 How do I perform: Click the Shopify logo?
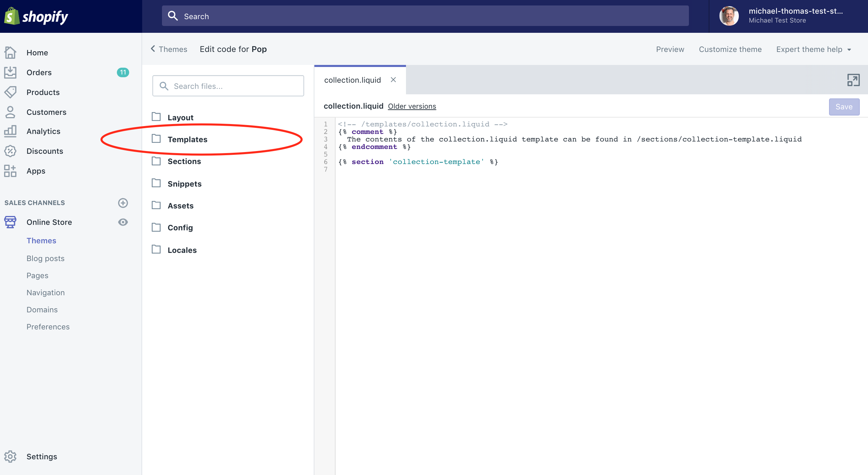[x=36, y=16]
